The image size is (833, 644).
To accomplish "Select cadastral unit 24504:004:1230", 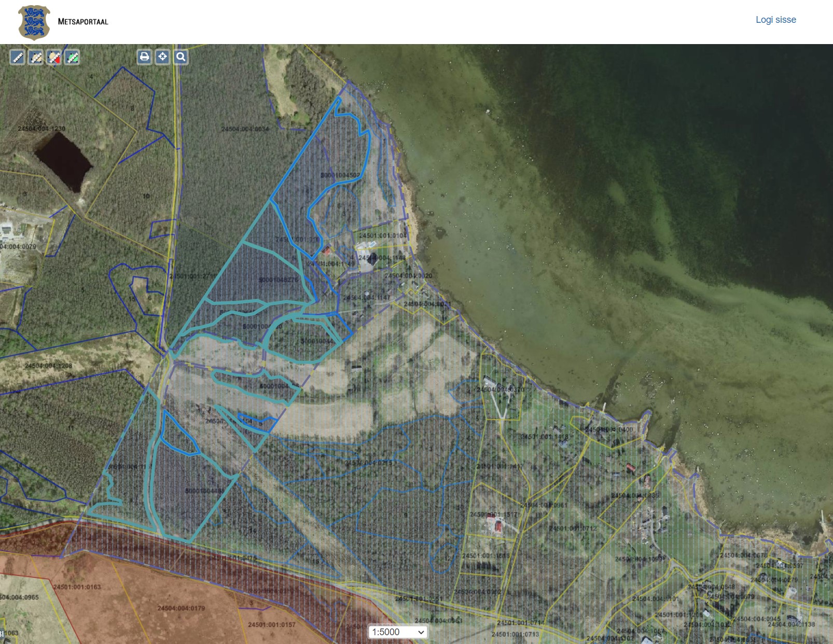I will point(41,129).
